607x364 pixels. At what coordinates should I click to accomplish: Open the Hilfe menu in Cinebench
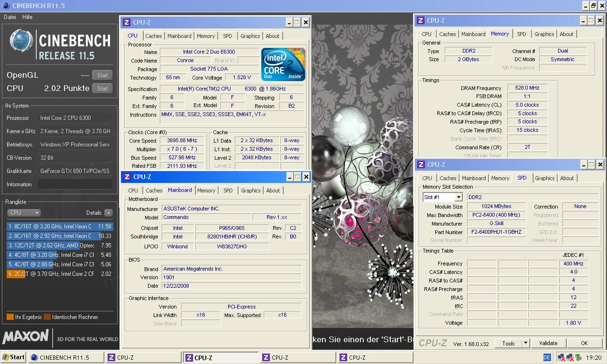(28, 17)
